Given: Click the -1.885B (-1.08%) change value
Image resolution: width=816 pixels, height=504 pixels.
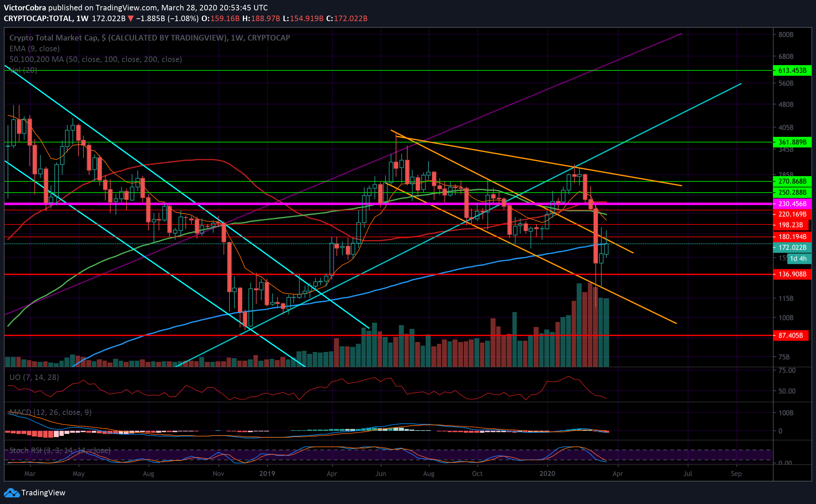Looking at the screenshot, I should tap(167, 18).
